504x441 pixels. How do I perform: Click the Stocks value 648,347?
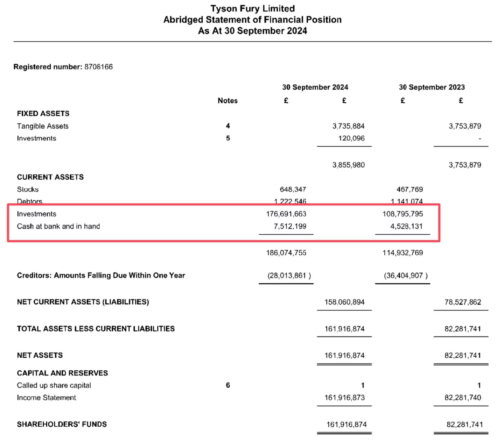(x=293, y=190)
